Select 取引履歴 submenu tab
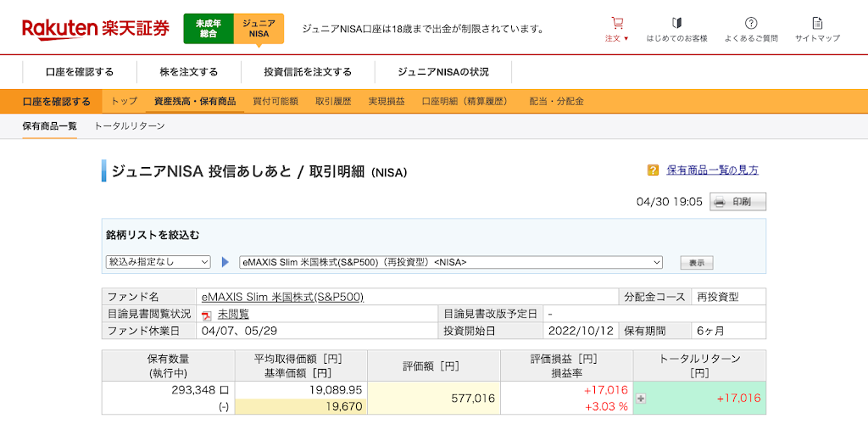Viewport: 868px width, 424px height. coord(333,101)
